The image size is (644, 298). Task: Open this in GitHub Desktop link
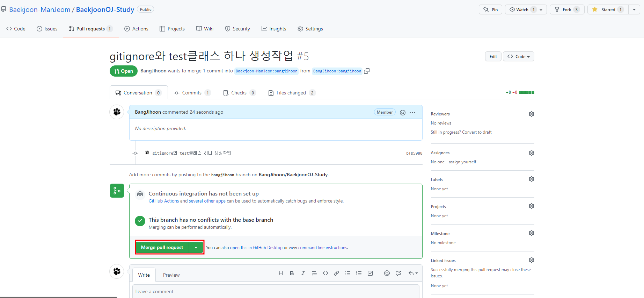point(256,248)
